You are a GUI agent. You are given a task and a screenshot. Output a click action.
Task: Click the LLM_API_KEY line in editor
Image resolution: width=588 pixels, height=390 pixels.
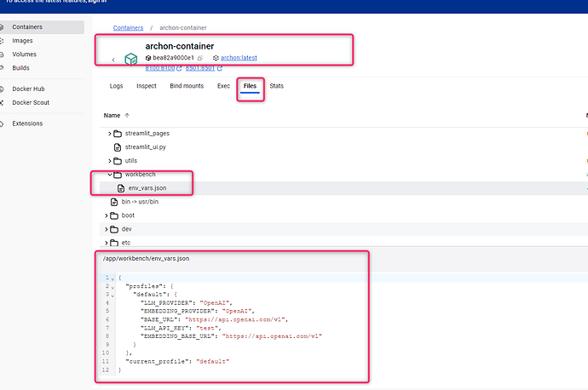pyautogui.click(x=181, y=328)
